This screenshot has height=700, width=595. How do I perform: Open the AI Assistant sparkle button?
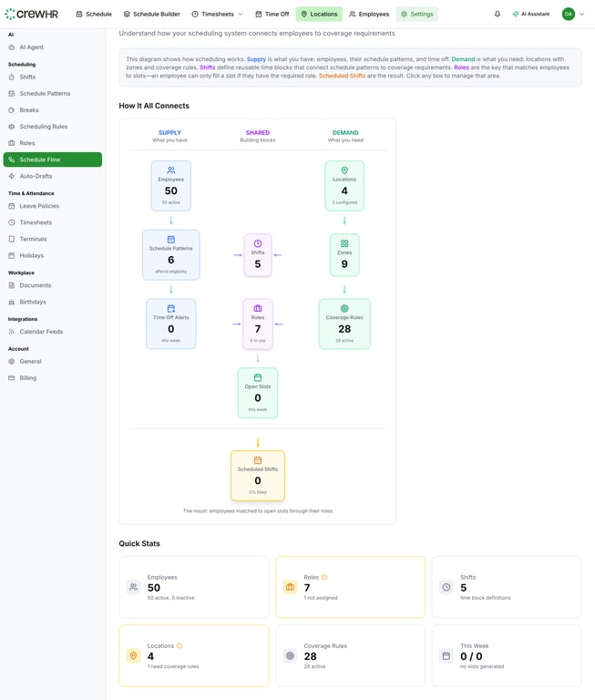click(531, 14)
